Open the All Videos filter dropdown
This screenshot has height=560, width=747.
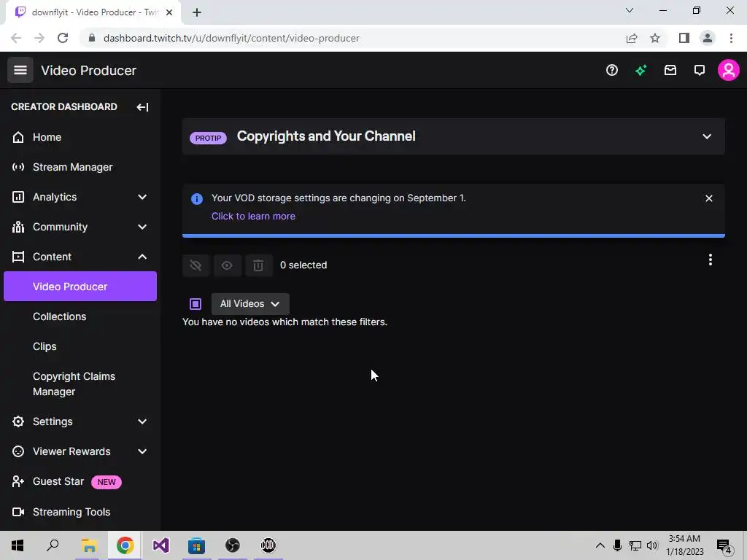(x=250, y=304)
